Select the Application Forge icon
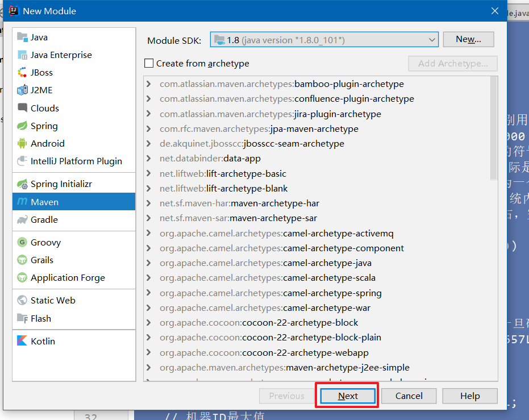 pyautogui.click(x=22, y=278)
